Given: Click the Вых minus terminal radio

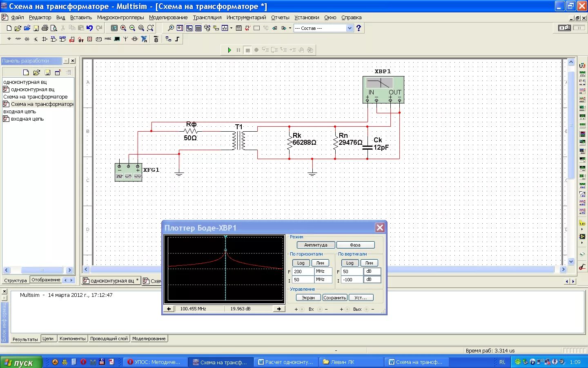Looking at the screenshot, I should [x=367, y=309].
